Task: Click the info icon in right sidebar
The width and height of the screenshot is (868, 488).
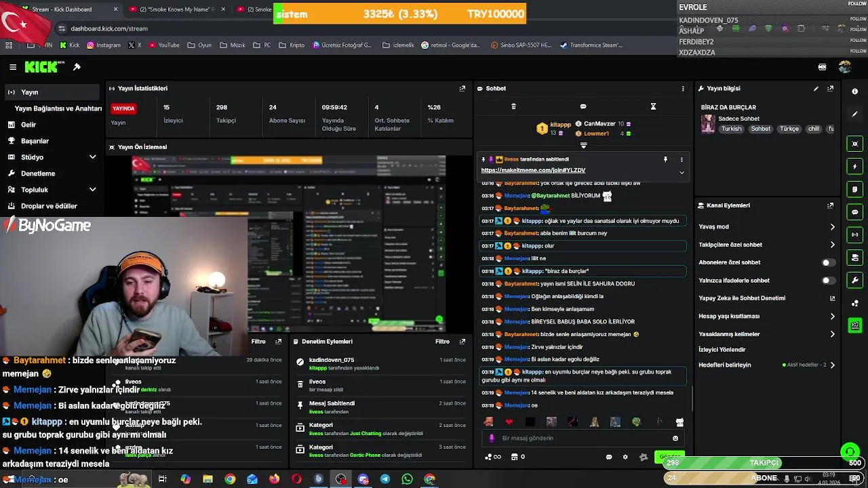Action: coord(854,91)
